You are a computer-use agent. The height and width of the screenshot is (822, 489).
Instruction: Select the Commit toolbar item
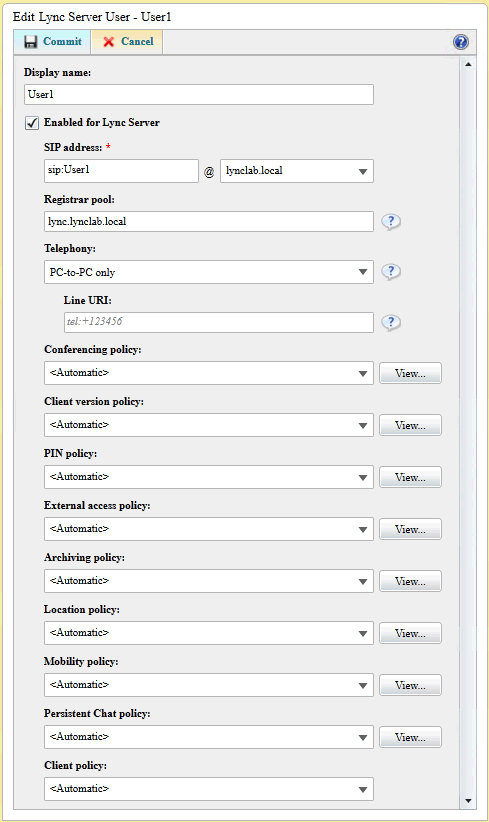tap(53, 42)
